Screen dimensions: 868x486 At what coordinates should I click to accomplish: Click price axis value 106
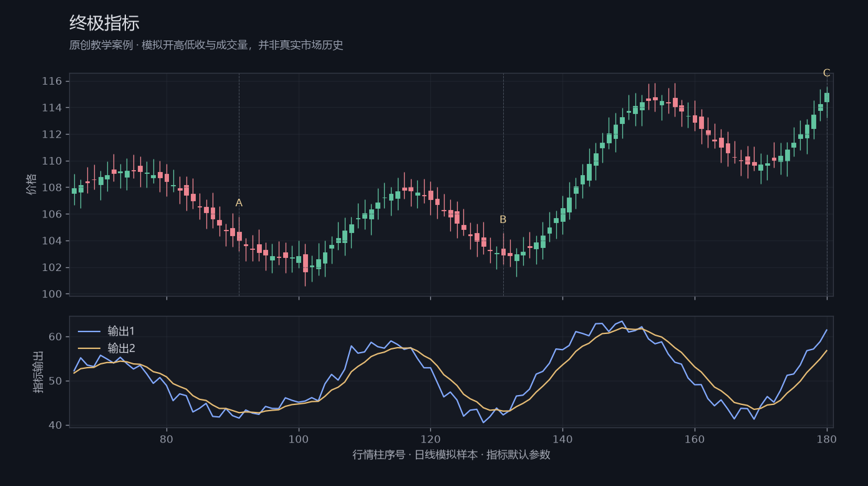pyautogui.click(x=52, y=214)
